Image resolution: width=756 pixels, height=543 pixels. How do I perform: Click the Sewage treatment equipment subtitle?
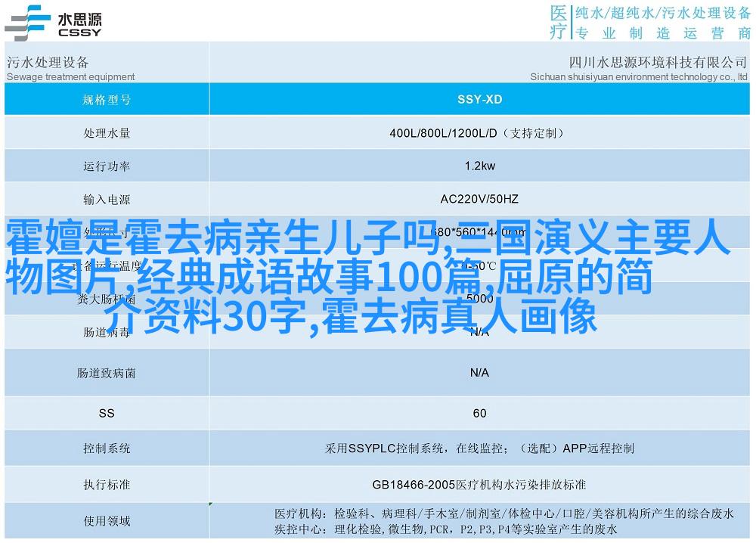click(71, 76)
